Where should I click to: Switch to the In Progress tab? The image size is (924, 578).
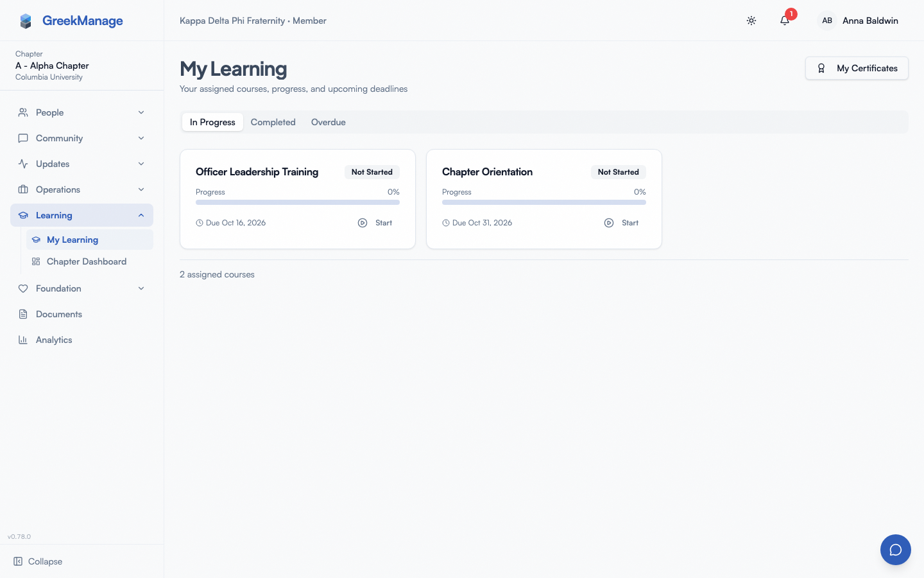(212, 122)
